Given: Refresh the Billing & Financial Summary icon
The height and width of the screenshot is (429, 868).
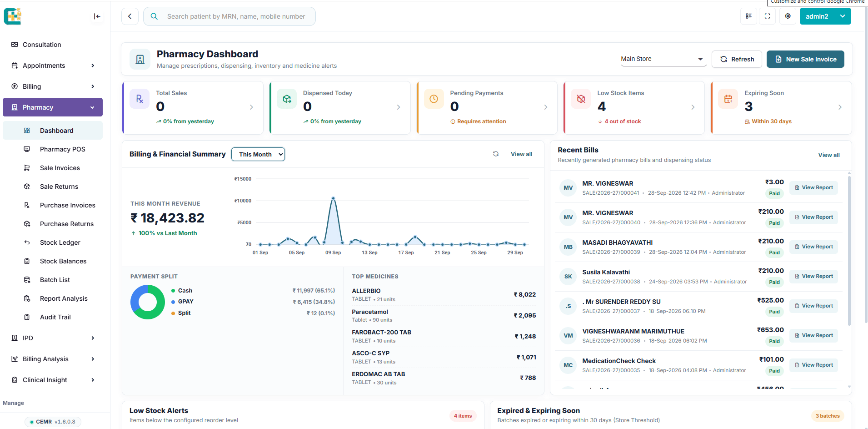Looking at the screenshot, I should (496, 154).
